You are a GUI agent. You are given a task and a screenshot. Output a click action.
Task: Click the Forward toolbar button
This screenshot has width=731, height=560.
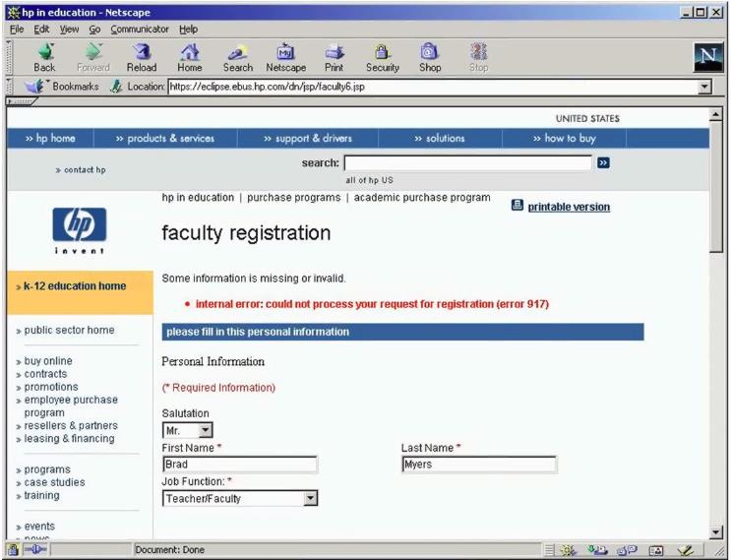tap(93, 57)
